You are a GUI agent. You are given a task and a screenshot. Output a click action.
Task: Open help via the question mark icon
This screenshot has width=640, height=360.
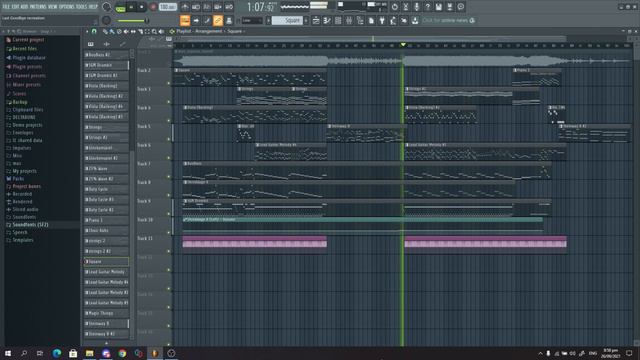[x=427, y=7]
